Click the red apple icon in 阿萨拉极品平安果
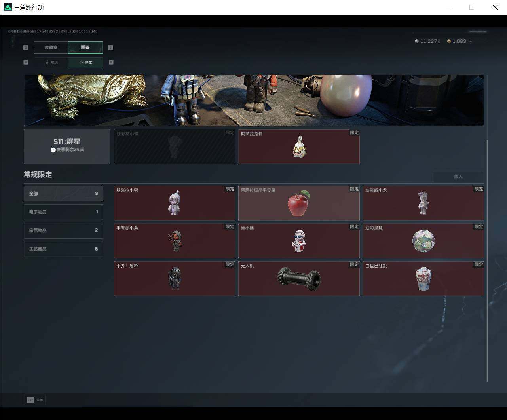Screen dimensions: 507x420 pyautogui.click(x=299, y=203)
